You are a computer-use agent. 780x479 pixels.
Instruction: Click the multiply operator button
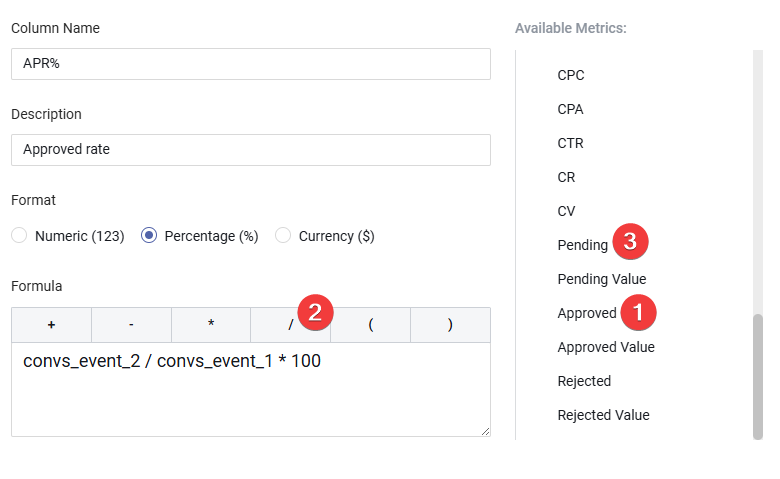(x=211, y=325)
